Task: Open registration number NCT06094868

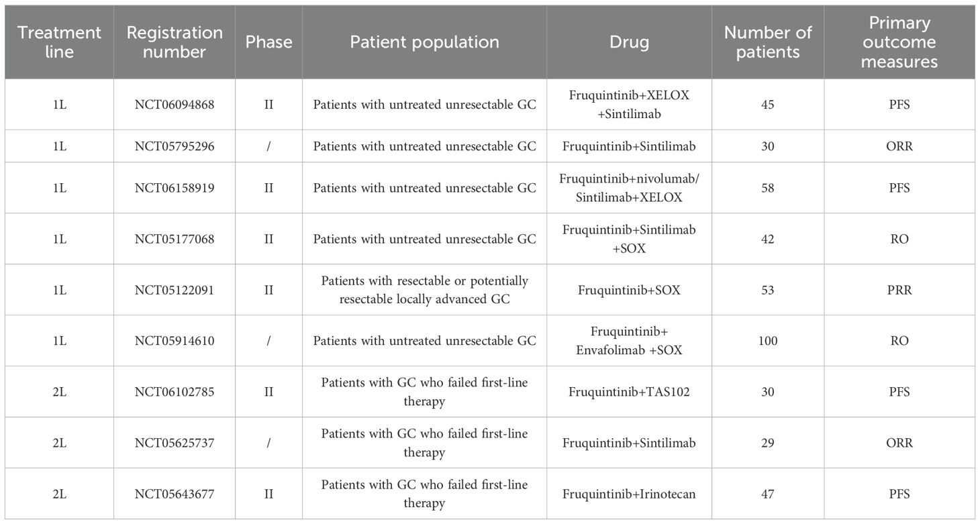Action: pos(175,105)
